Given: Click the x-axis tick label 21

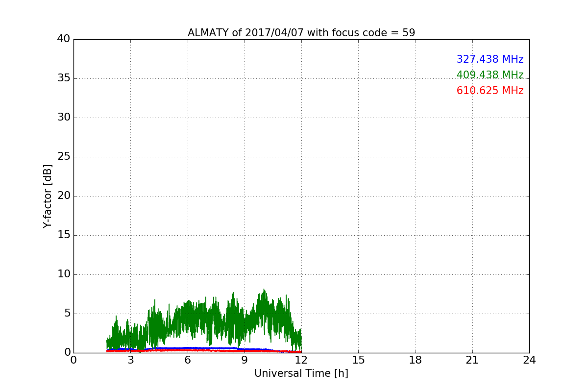Looking at the screenshot, I should coord(472,361).
